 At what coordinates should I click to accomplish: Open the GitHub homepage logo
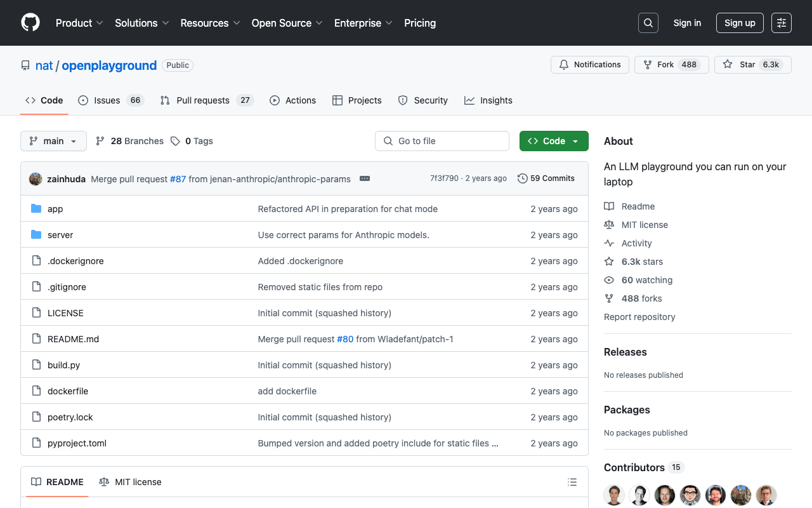(30, 23)
